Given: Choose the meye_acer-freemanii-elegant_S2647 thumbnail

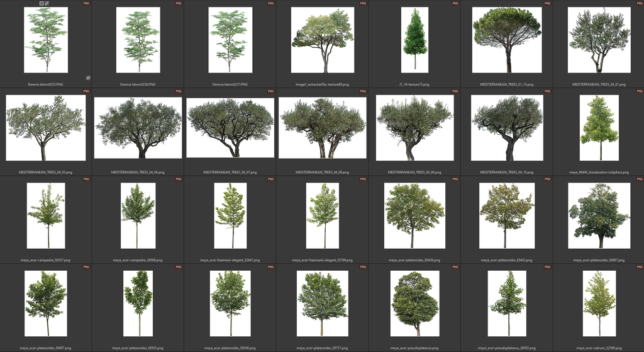Looking at the screenshot, I should click(x=230, y=215).
